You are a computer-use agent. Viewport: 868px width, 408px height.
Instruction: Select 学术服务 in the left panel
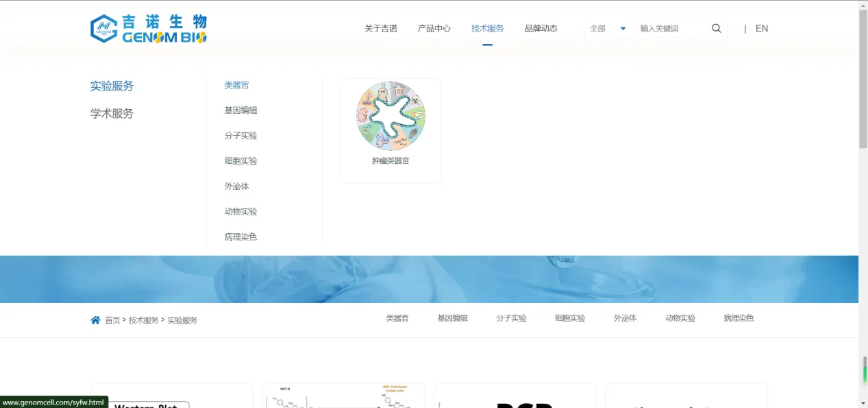(x=112, y=114)
